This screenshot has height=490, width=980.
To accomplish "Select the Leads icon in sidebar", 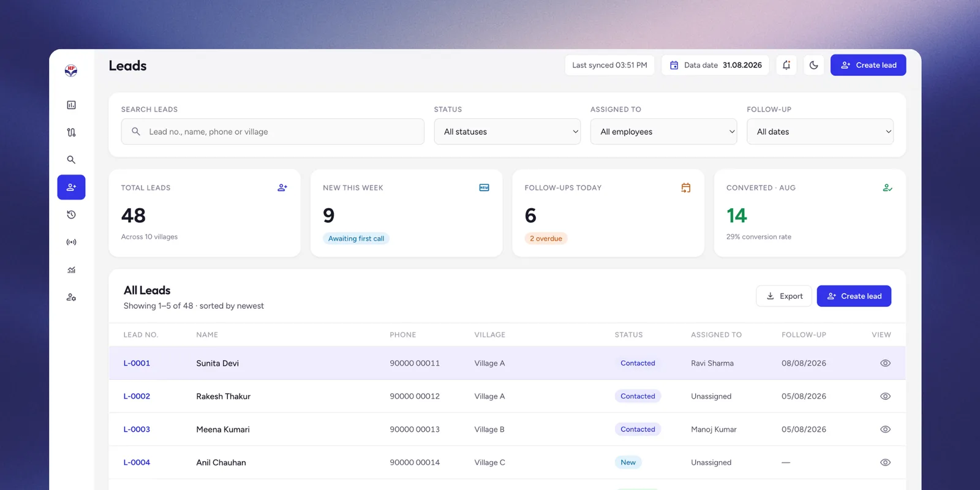I will 71,187.
